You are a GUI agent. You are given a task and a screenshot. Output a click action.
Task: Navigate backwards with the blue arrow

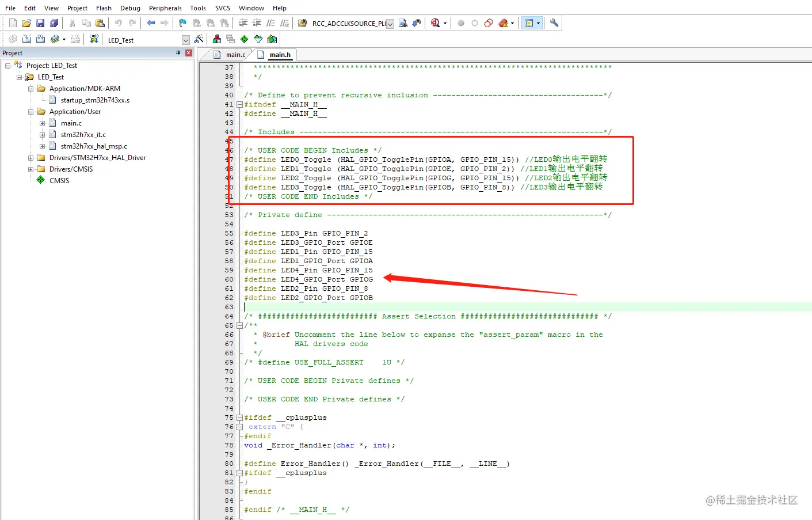tap(151, 23)
